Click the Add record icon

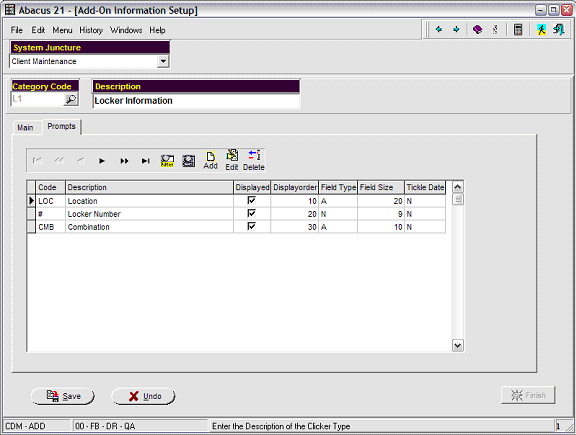210,160
